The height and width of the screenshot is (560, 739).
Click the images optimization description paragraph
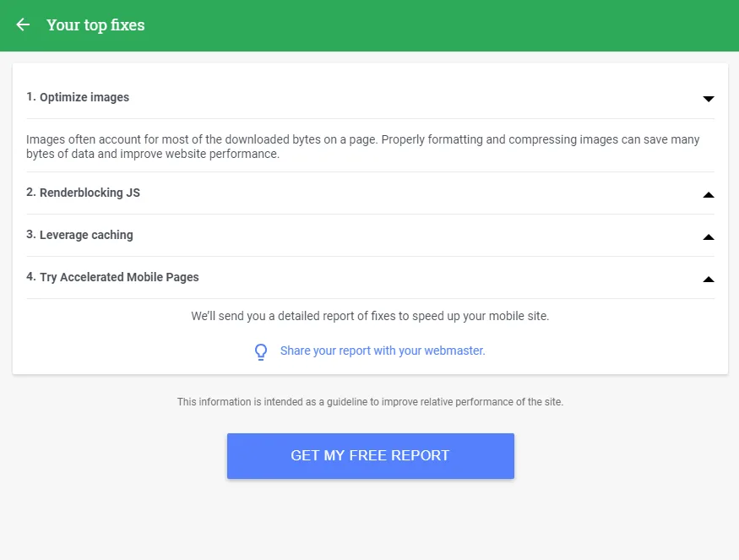click(363, 147)
